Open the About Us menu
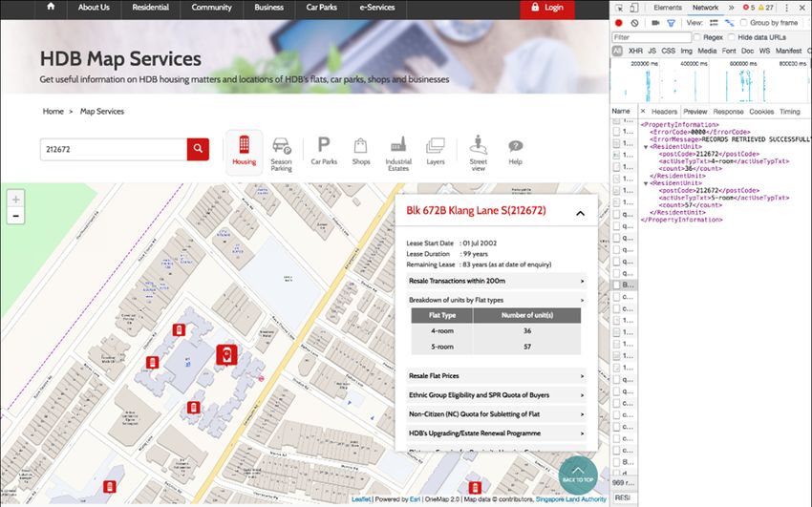 click(x=94, y=8)
